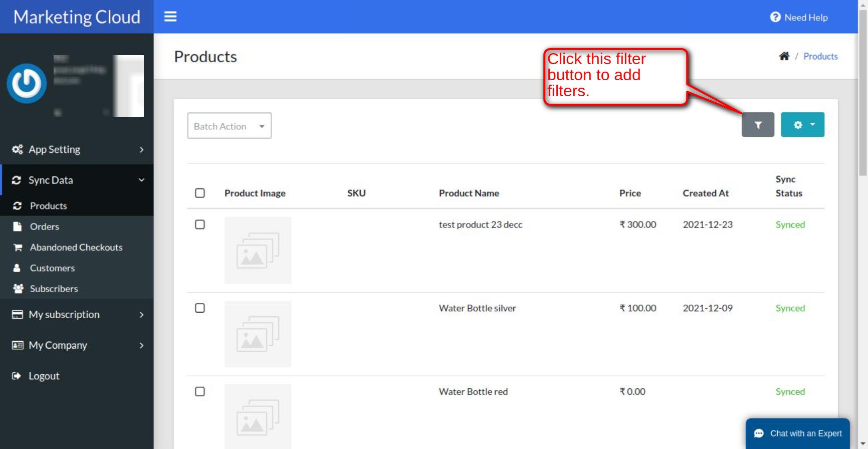Click the Product Name column header
Screen dimensions: 868x449
469,193
